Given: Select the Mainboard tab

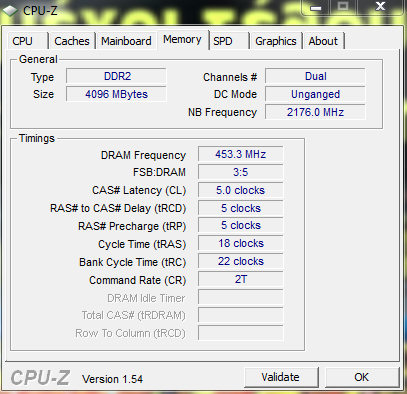Looking at the screenshot, I should [126, 41].
